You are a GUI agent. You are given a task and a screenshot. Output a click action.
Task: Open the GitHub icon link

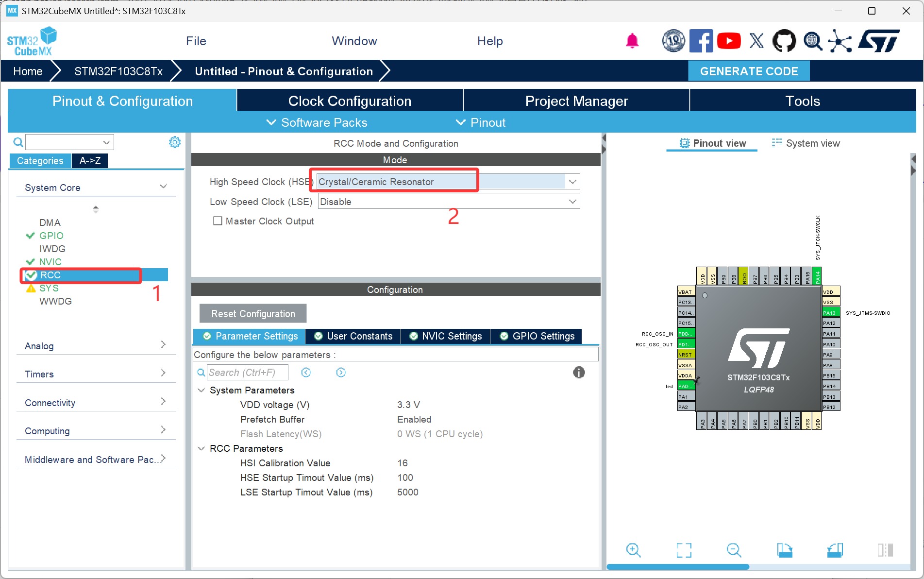click(x=784, y=41)
